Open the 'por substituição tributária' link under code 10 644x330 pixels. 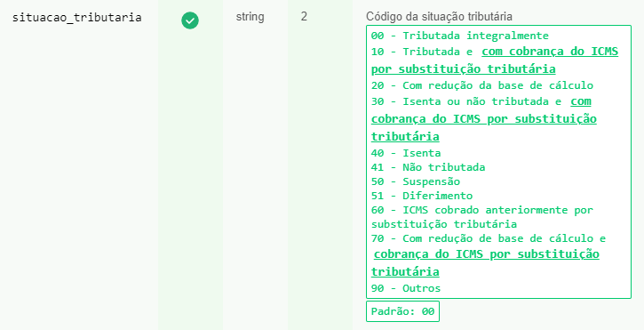[464, 68]
